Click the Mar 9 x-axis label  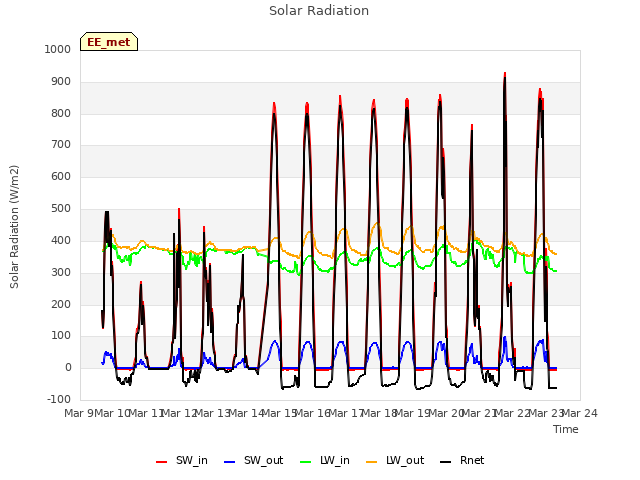click(78, 413)
